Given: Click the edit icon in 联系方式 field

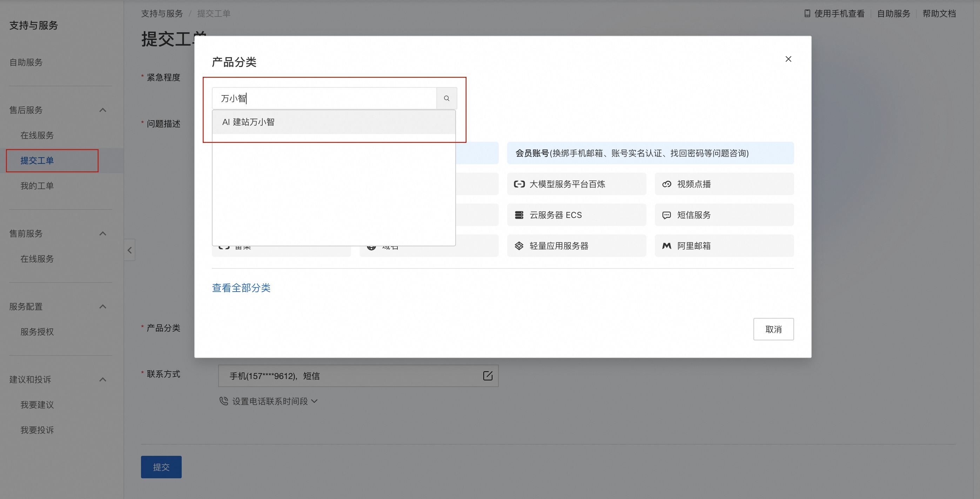Looking at the screenshot, I should coord(487,376).
